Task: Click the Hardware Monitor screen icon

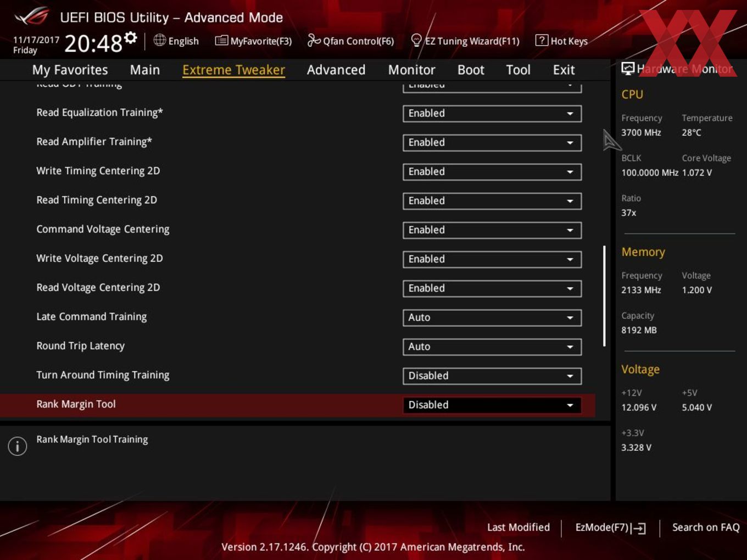Action: 628,68
